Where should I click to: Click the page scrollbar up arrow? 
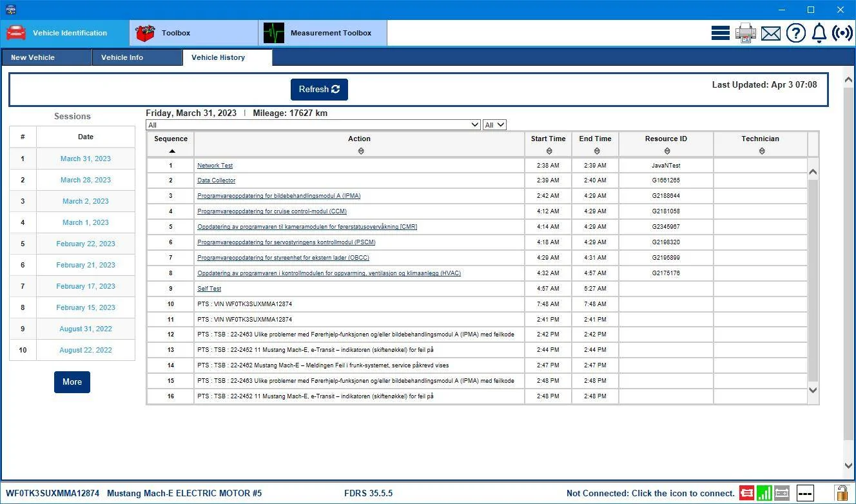click(x=849, y=80)
